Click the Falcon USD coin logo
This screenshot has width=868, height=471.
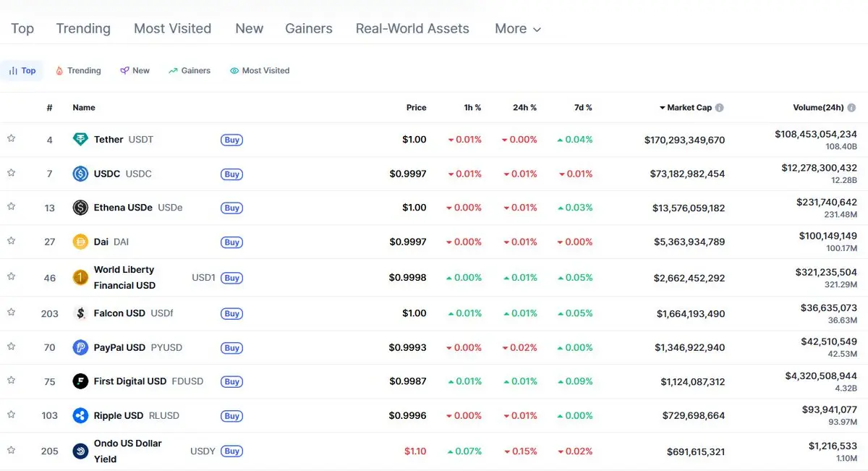tap(80, 313)
